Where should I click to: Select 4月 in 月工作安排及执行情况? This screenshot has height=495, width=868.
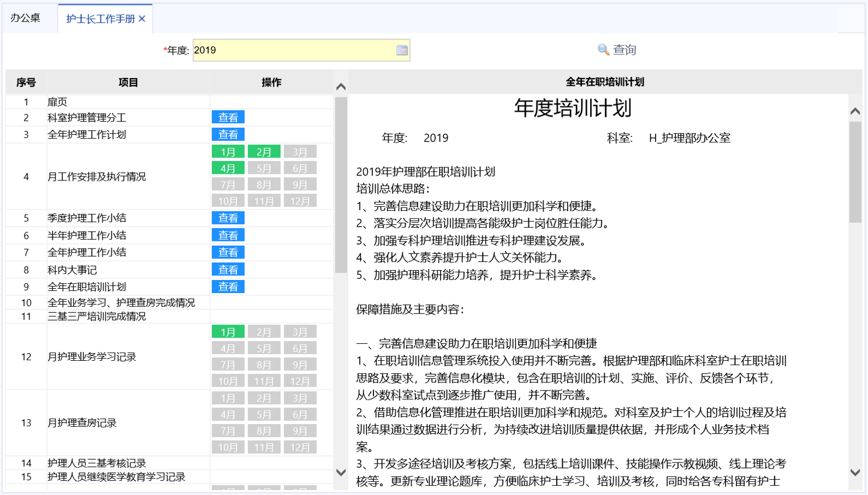pyautogui.click(x=228, y=168)
